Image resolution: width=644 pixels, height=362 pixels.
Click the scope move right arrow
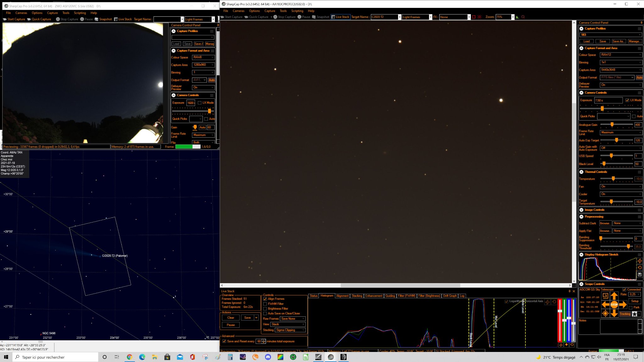click(623, 304)
